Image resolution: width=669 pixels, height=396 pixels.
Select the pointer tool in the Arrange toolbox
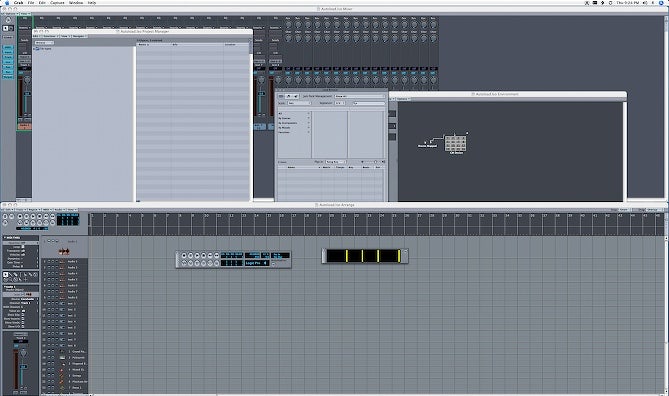6,275
